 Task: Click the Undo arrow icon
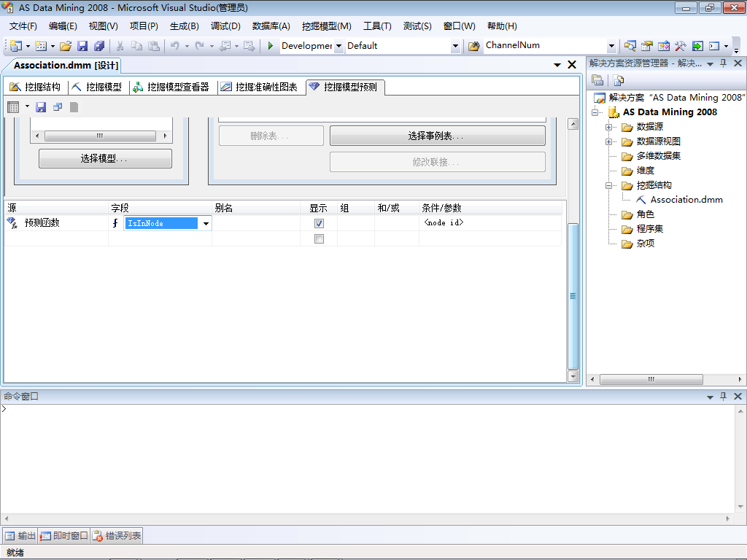point(175,46)
